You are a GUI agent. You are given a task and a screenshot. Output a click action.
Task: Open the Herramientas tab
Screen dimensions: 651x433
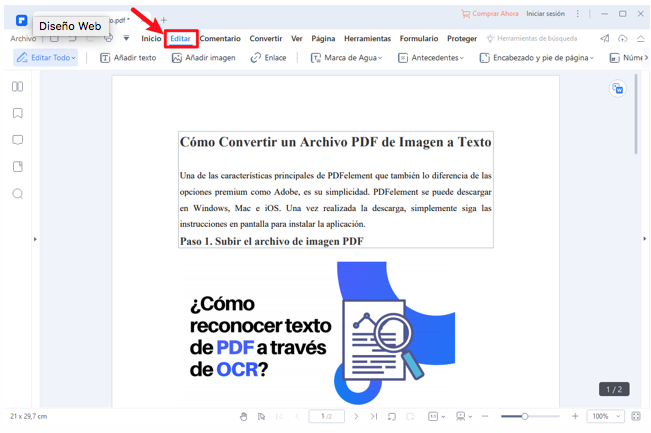pyautogui.click(x=367, y=39)
